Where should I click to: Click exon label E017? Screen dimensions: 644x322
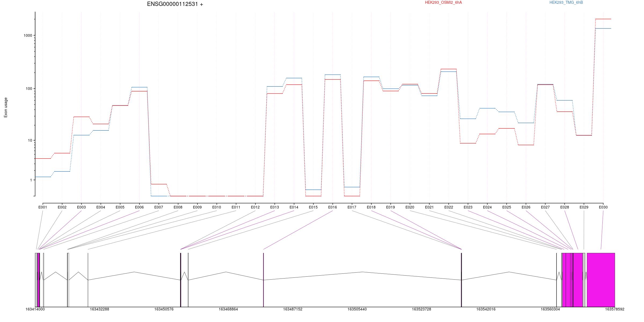tap(352, 207)
